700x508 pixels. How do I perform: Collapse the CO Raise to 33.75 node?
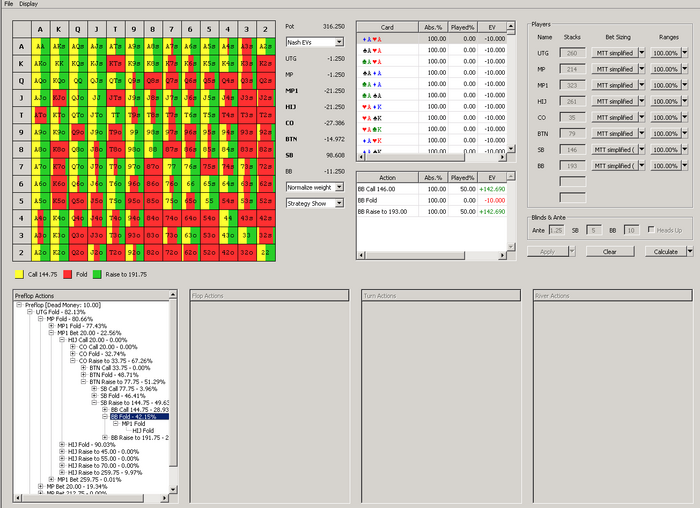click(x=73, y=361)
